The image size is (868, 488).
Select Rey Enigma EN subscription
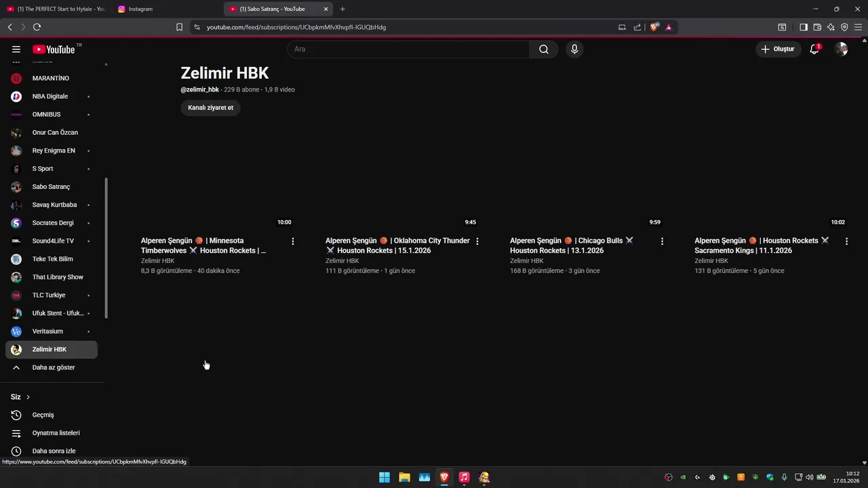tap(52, 150)
